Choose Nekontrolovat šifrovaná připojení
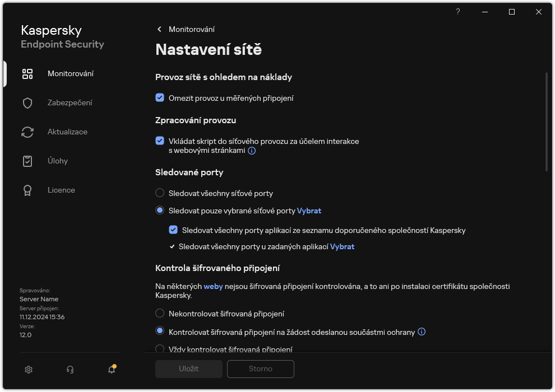Image resolution: width=555 pixels, height=392 pixels. (x=159, y=314)
